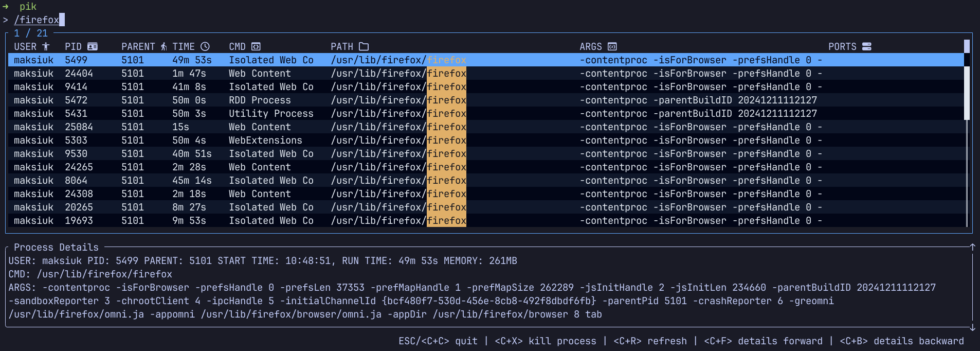The width and height of the screenshot is (980, 351).
Task: Click the PATH column header label
Action: (x=342, y=46)
